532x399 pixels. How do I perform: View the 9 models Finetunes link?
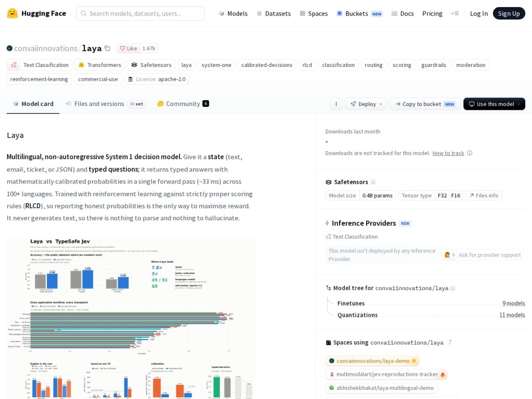pos(513,303)
